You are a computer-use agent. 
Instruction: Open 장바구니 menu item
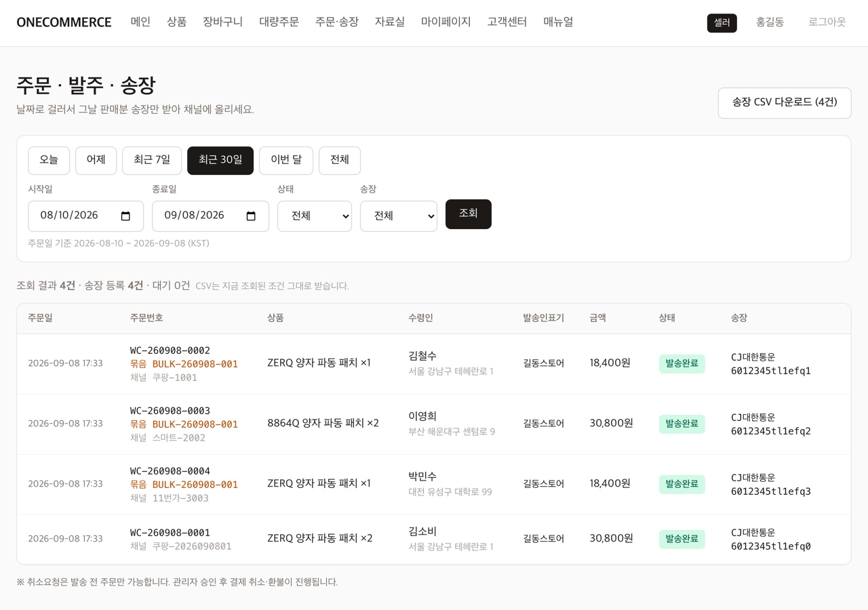[222, 22]
